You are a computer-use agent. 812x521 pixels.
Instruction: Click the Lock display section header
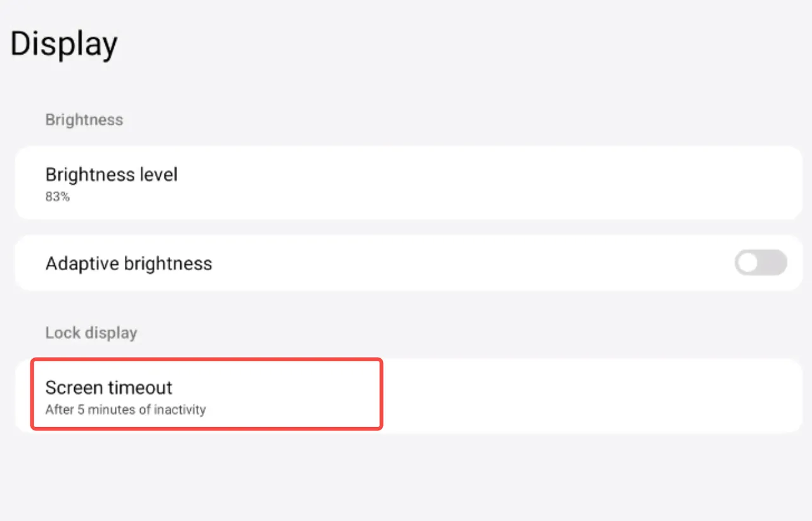pyautogui.click(x=91, y=333)
